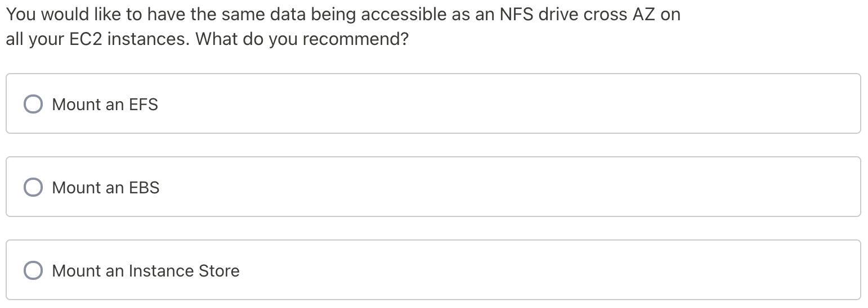Select the Mount an Instance Store radio button
This screenshot has width=868, height=308.
coord(33,270)
